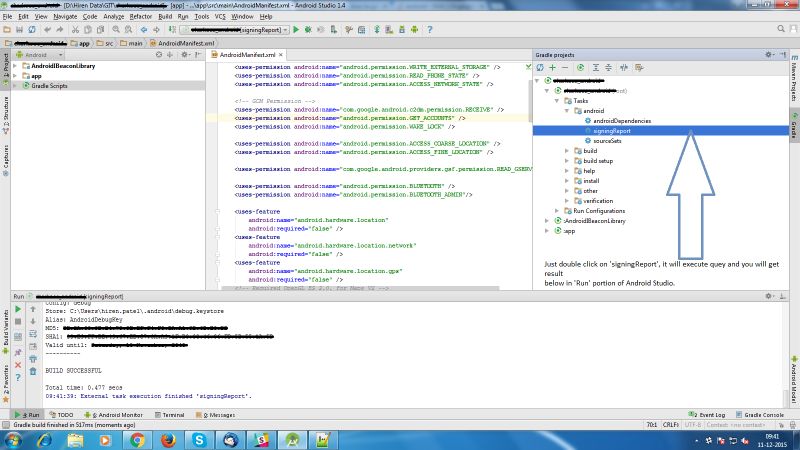800x450 pixels.
Task: Click the Undo arrow icon
Action: 47,30
